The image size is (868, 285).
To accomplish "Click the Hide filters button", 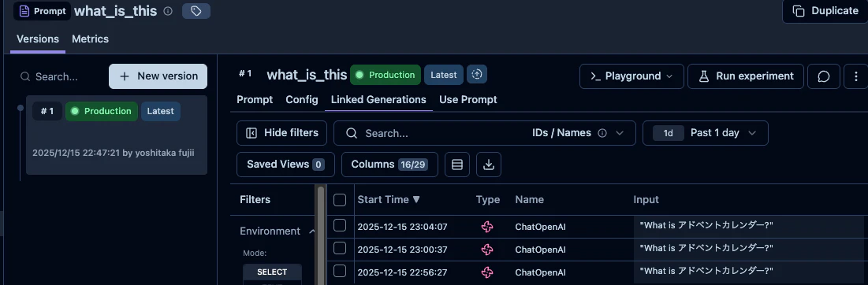I will click(281, 133).
